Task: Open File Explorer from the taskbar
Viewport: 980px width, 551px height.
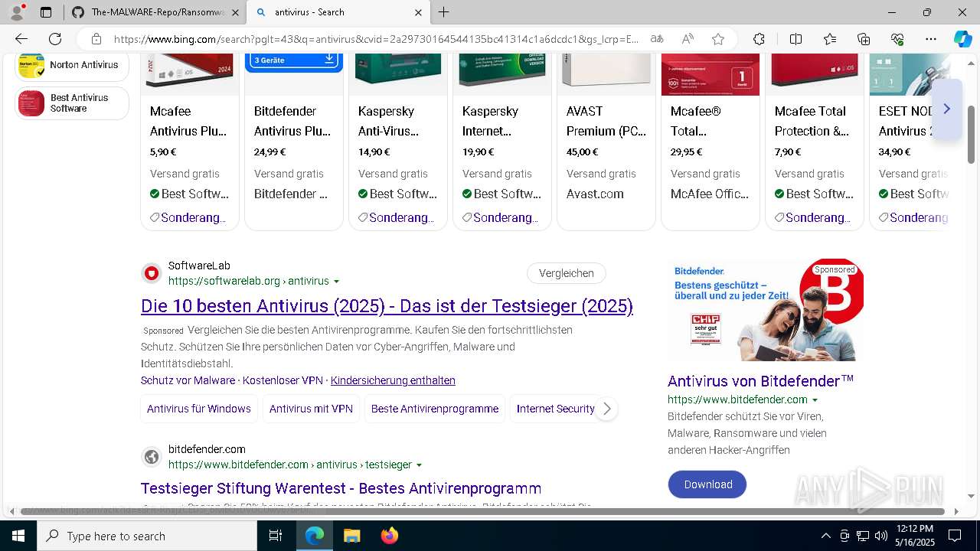Action: [351, 536]
